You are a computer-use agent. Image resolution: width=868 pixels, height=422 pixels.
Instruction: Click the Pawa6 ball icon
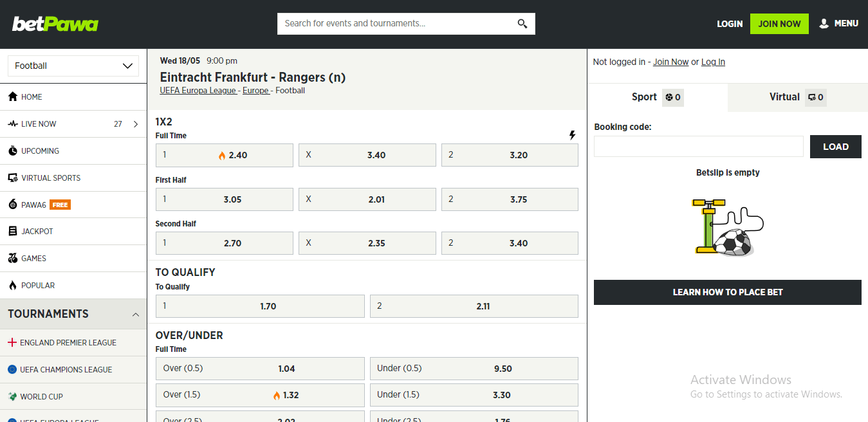click(x=13, y=205)
